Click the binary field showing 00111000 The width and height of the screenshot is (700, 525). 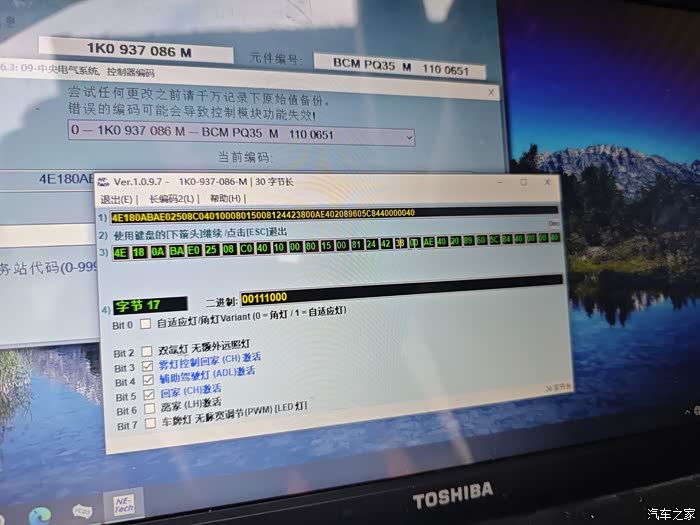[400, 290]
